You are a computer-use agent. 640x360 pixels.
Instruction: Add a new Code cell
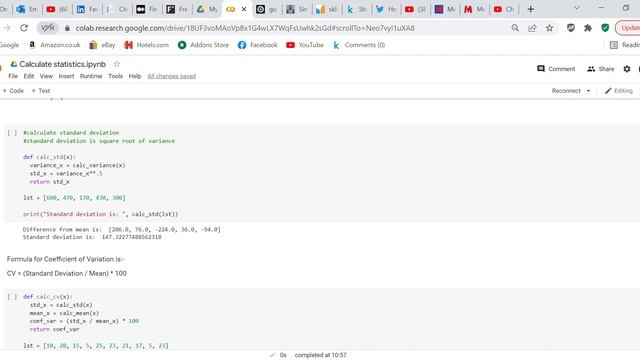pyautogui.click(x=13, y=91)
